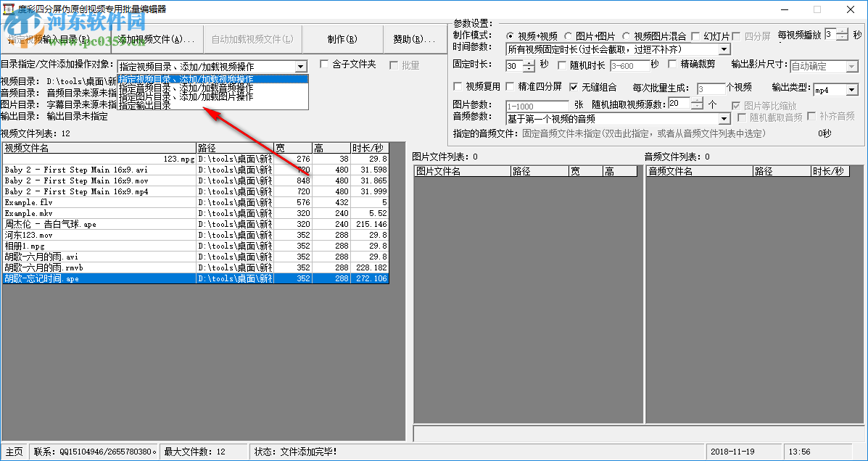The width and height of the screenshot is (868, 461).
Task: Click the 2018-11-19 date in the status bar
Action: (745, 452)
